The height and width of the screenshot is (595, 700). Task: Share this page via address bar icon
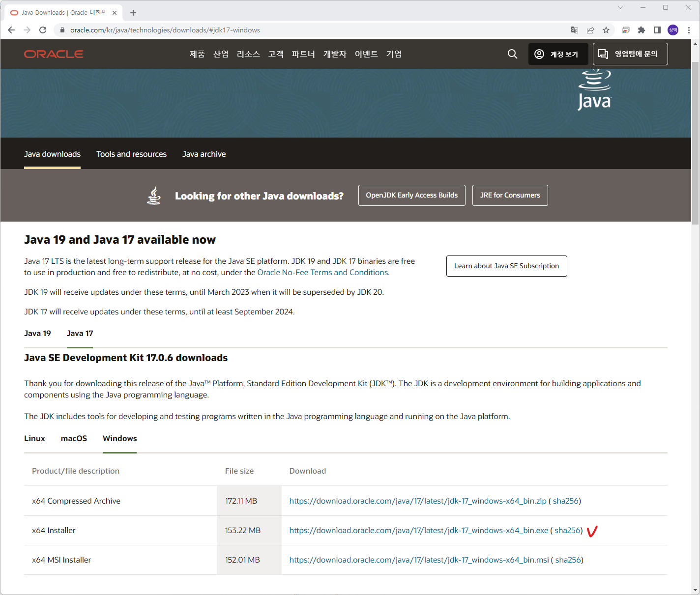click(590, 30)
